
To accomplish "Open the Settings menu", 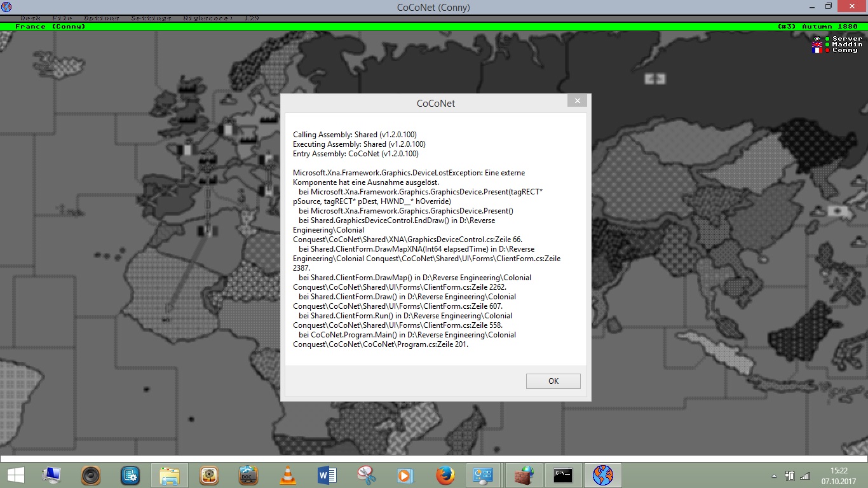I will click(151, 18).
